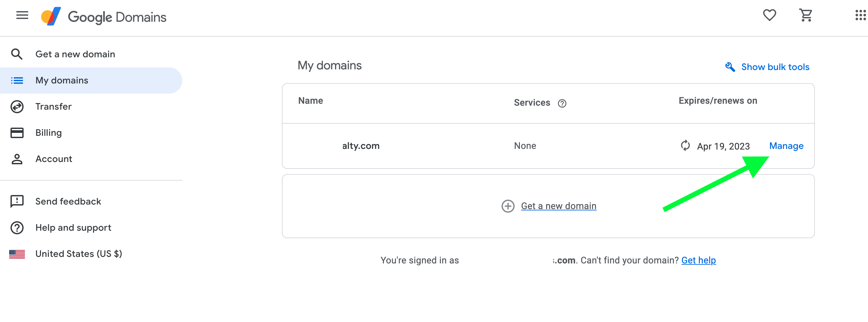Open Account settings in sidebar
The height and width of the screenshot is (322, 868).
[53, 159]
